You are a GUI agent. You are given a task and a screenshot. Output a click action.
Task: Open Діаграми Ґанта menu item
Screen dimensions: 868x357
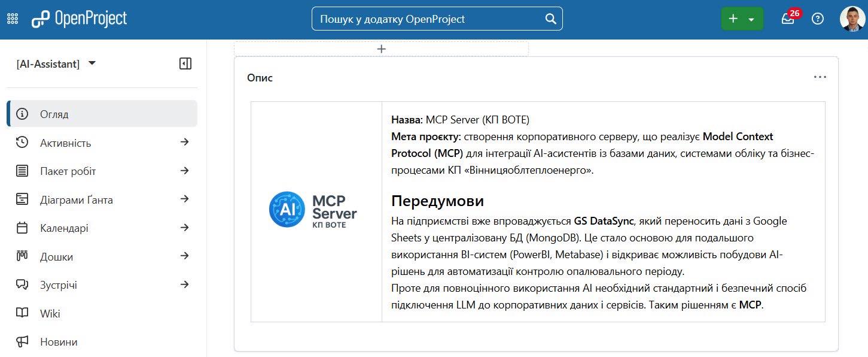76,199
